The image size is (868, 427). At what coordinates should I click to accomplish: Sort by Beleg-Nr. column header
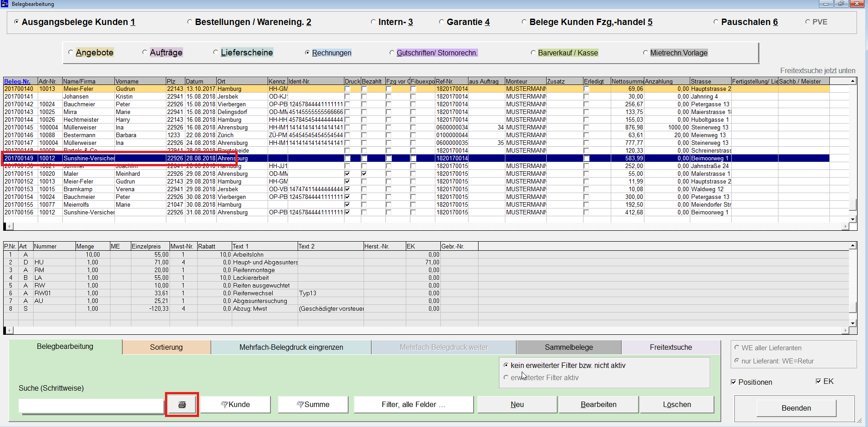20,81
